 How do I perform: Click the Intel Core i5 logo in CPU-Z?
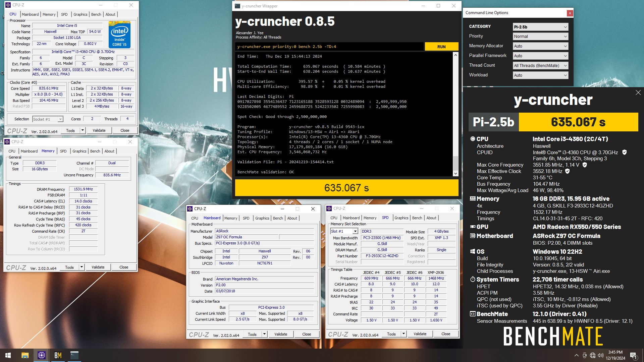click(119, 35)
